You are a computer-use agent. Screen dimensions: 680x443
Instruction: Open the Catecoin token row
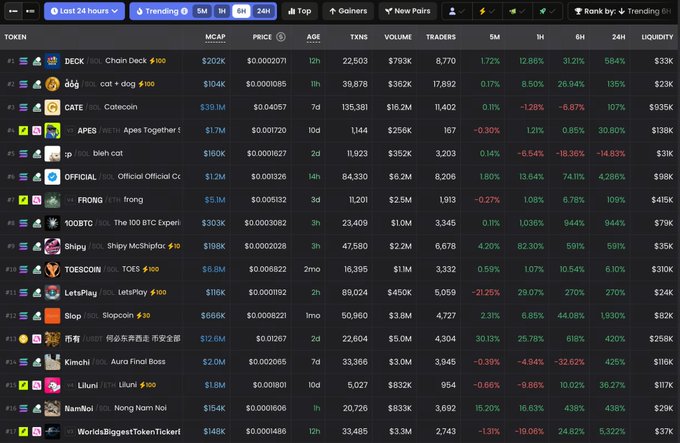point(340,107)
